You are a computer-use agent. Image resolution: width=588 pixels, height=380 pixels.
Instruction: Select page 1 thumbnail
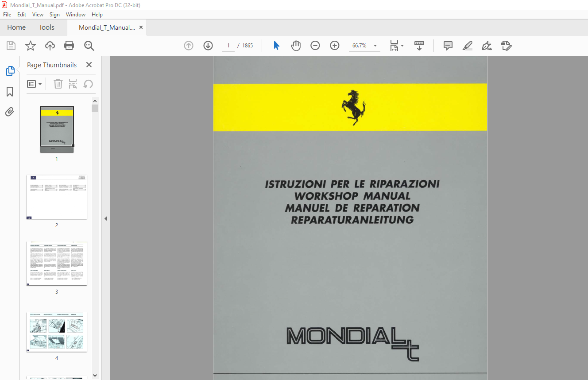pos(57,129)
